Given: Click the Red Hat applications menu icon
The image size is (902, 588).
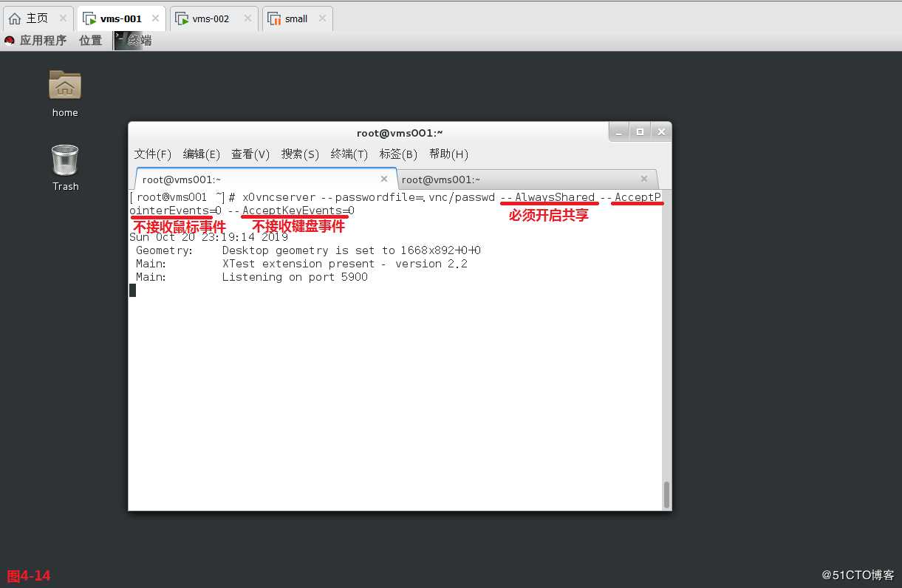Looking at the screenshot, I should pyautogui.click(x=10, y=41).
